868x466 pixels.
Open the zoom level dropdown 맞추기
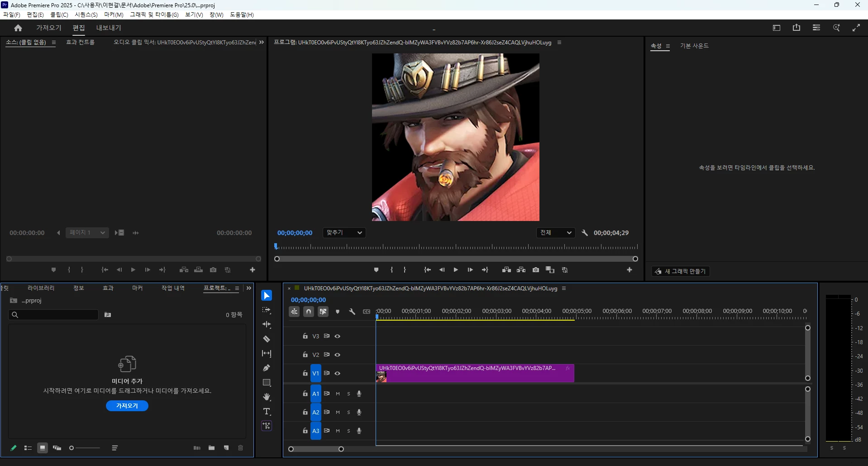(x=344, y=233)
